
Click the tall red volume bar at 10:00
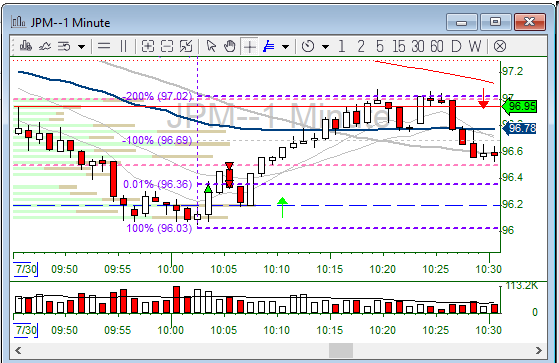pos(176,300)
